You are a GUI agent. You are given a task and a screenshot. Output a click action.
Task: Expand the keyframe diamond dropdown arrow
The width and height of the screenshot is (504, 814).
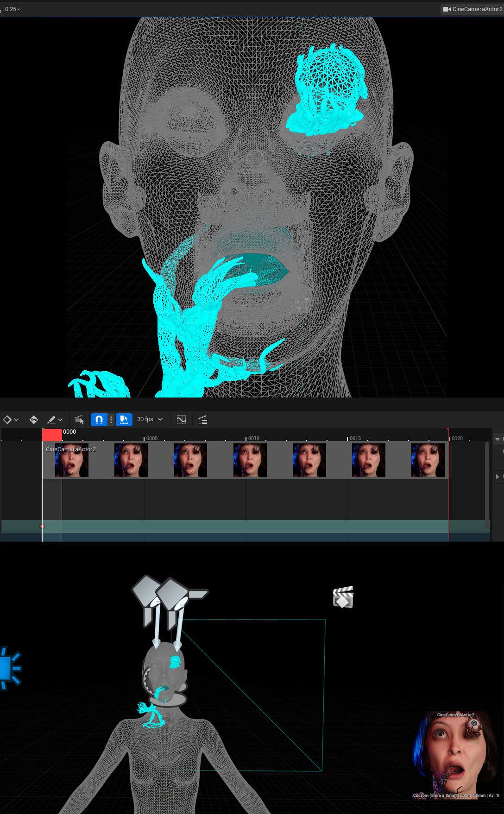16,420
